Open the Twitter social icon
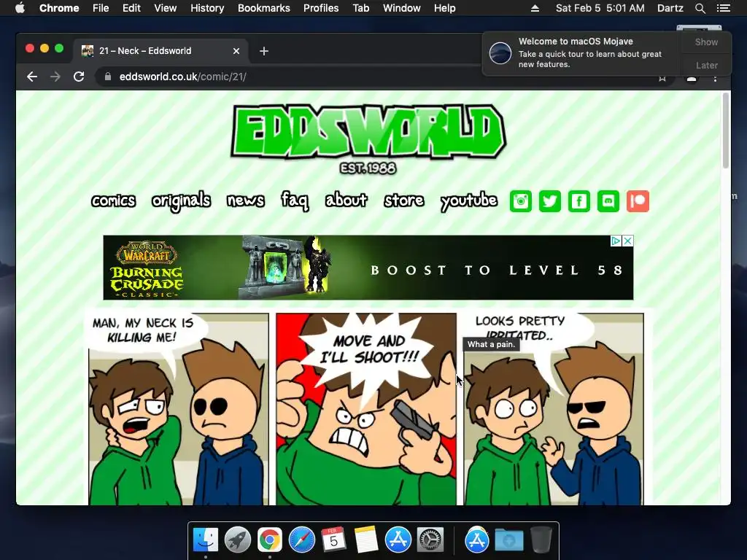This screenshot has height=560, width=747. [550, 201]
